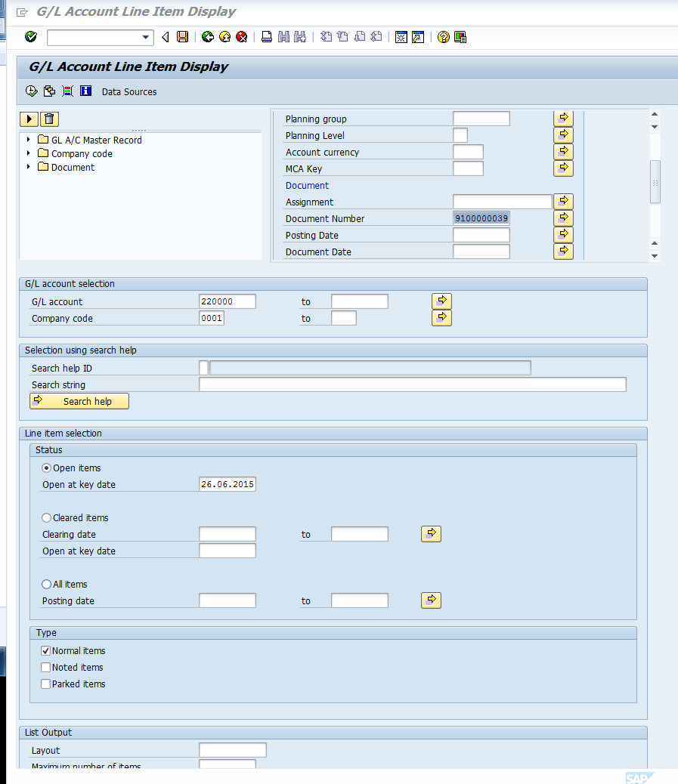The image size is (678, 784).
Task: Click the Open items key date field
Action: point(228,484)
